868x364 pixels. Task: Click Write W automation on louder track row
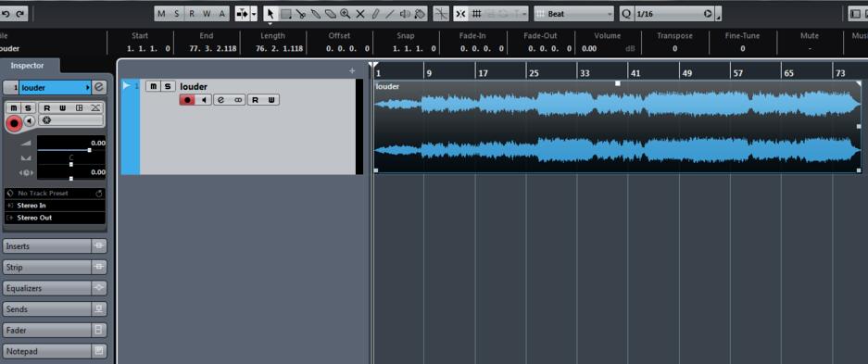271,100
